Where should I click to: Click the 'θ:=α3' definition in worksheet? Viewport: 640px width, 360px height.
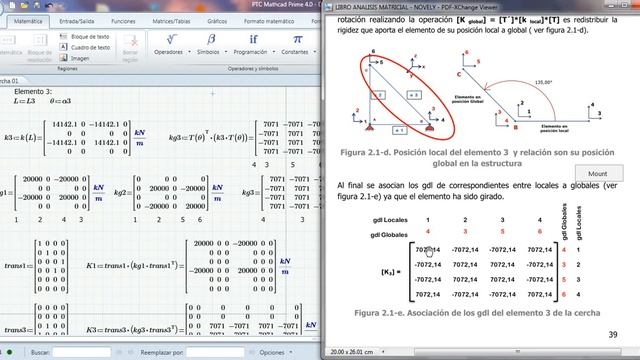(60, 101)
